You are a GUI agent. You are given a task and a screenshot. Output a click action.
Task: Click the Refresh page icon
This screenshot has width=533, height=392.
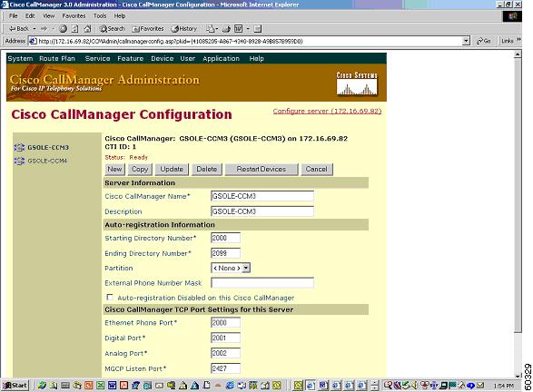click(x=74, y=29)
